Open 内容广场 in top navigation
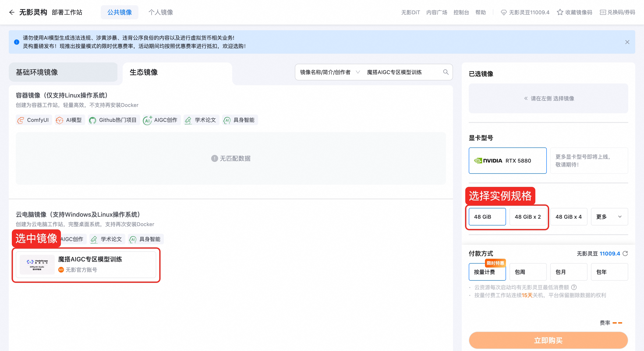The image size is (644, 351). tap(437, 12)
